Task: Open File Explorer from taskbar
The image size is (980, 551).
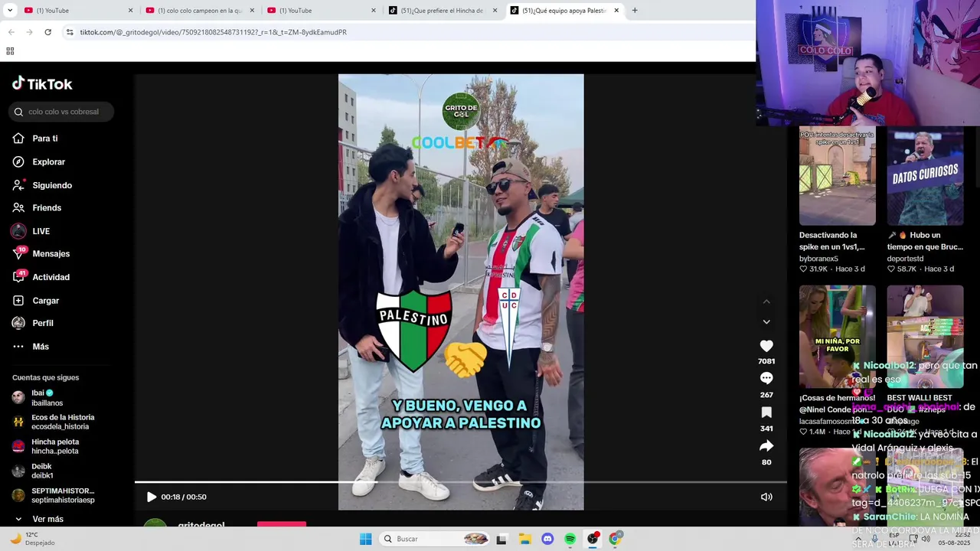Action: point(525,539)
